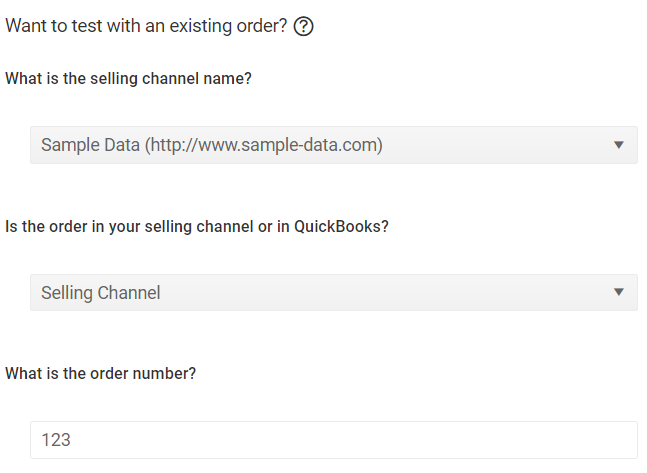Click the empty right side of order number box
This screenshot has height=473, width=647.
tap(560, 439)
